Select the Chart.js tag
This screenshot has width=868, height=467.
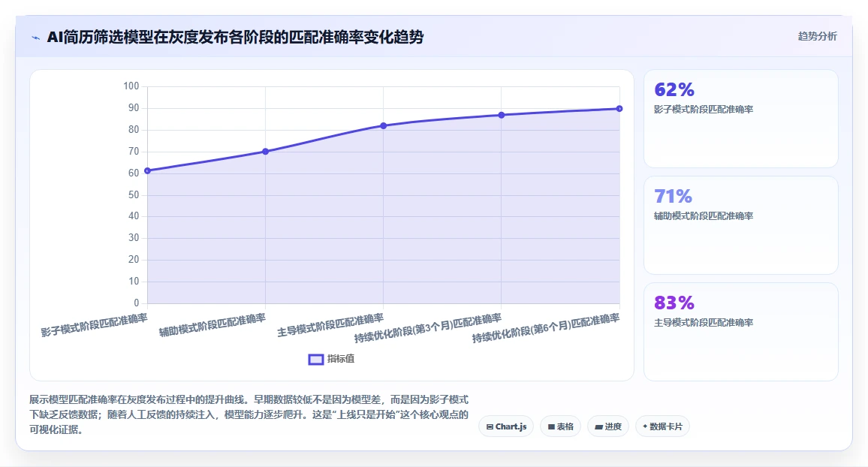506,426
